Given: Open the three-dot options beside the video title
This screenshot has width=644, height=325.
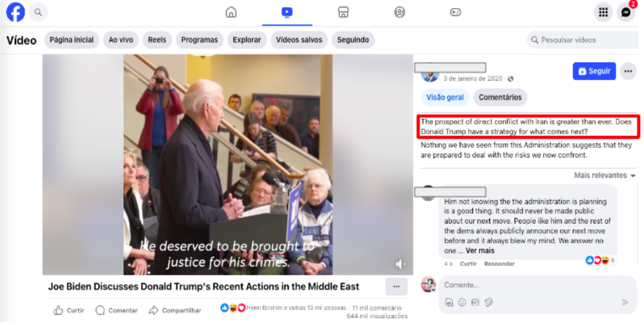Looking at the screenshot, I should 396,286.
